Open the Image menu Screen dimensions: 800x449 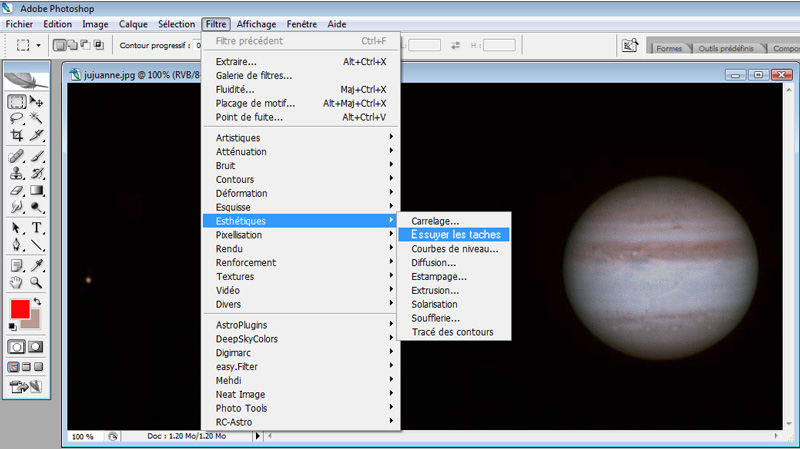(x=95, y=24)
